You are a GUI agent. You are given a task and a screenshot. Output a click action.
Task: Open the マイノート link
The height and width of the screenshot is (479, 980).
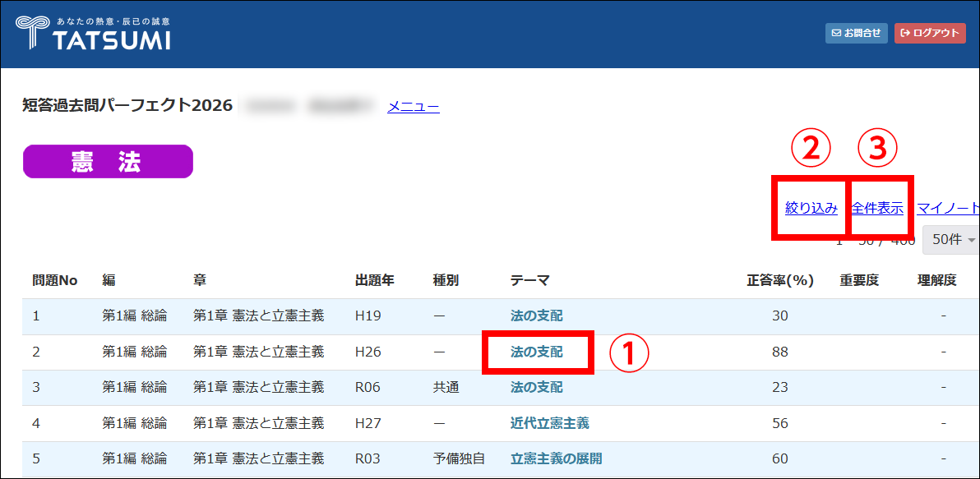948,208
